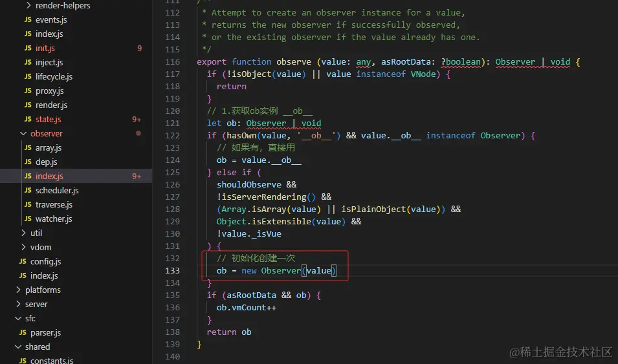Click the JS icon beside array.js
Viewport: 618px width, 364px height.
point(28,147)
